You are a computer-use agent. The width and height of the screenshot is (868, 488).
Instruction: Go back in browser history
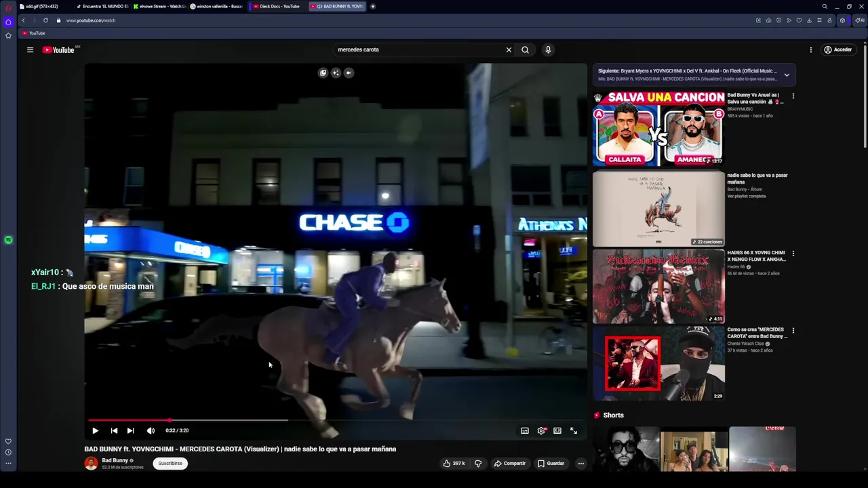[x=23, y=20]
